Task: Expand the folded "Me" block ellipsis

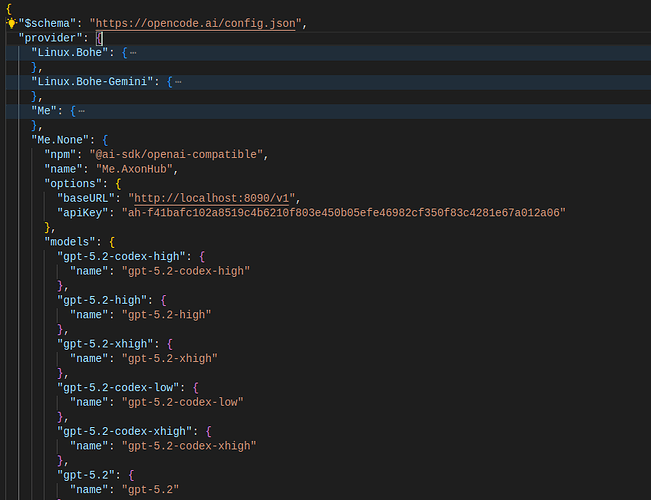Action: coord(81,111)
